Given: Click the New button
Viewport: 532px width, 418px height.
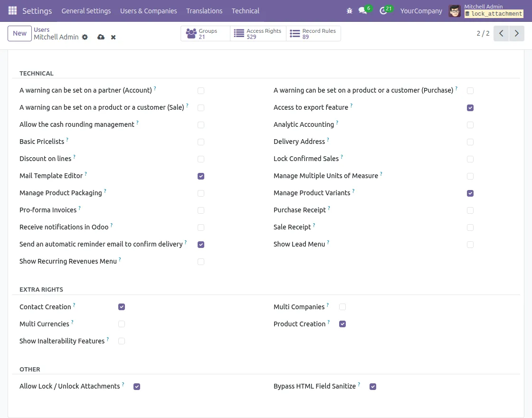Looking at the screenshot, I should point(19,33).
